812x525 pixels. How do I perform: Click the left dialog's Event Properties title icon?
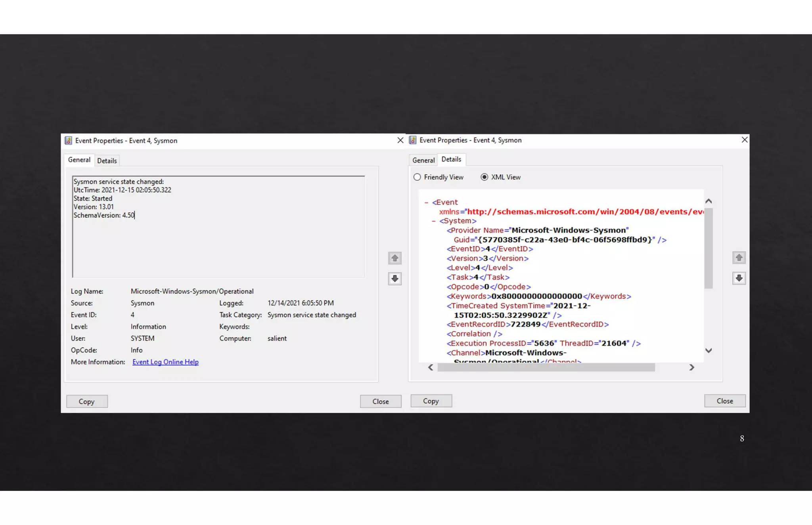click(x=69, y=141)
